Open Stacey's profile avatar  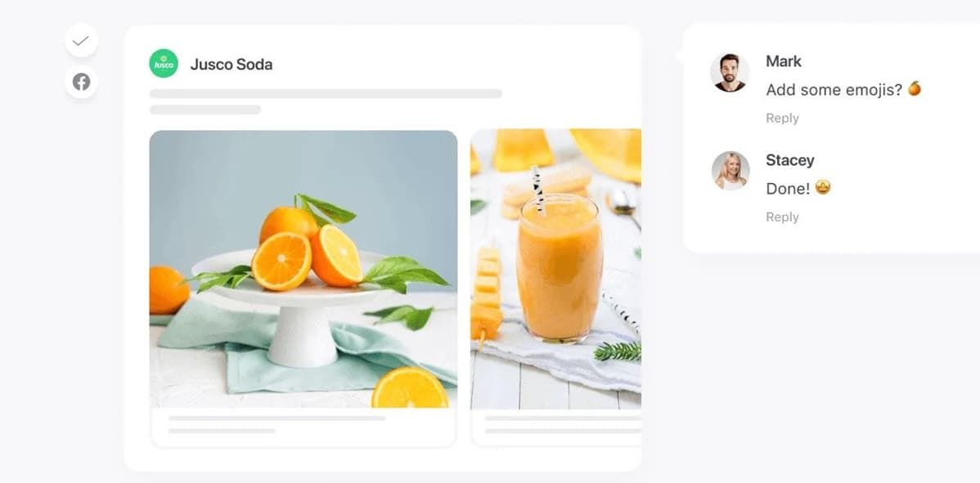point(730,171)
